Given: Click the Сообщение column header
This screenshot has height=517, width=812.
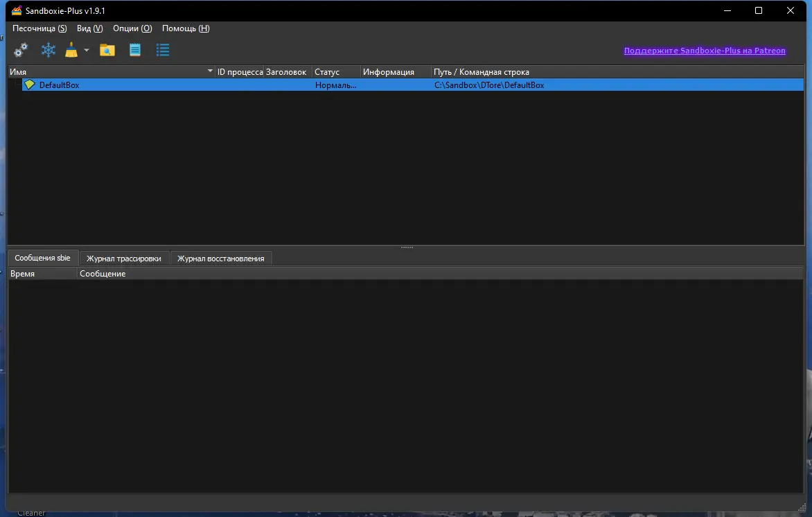Looking at the screenshot, I should 440,274.
